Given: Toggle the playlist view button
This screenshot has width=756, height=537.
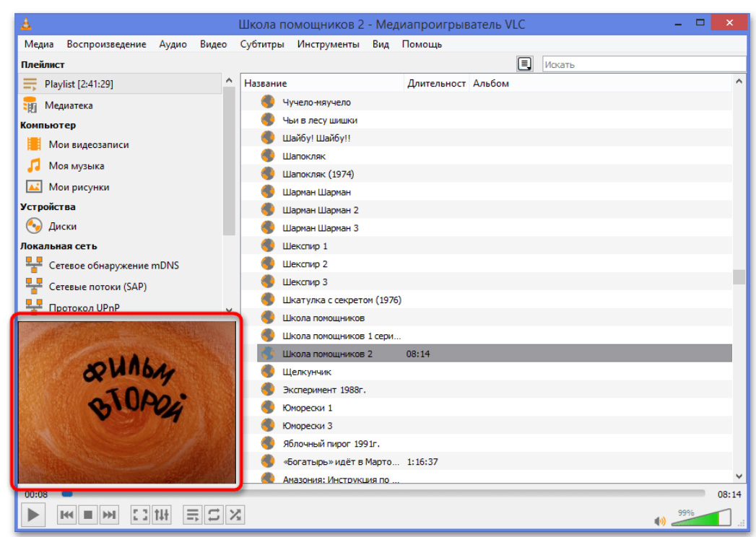Looking at the screenshot, I should click(x=193, y=515).
